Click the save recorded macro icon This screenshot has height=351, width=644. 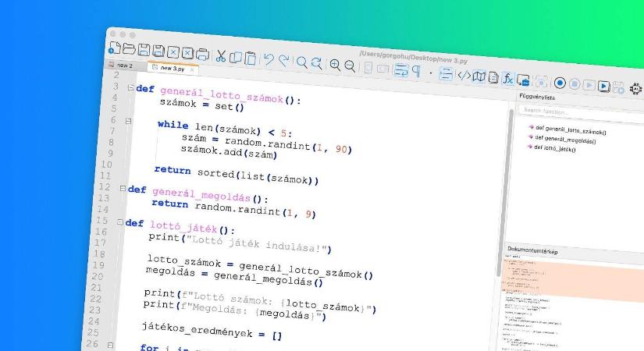(x=618, y=88)
